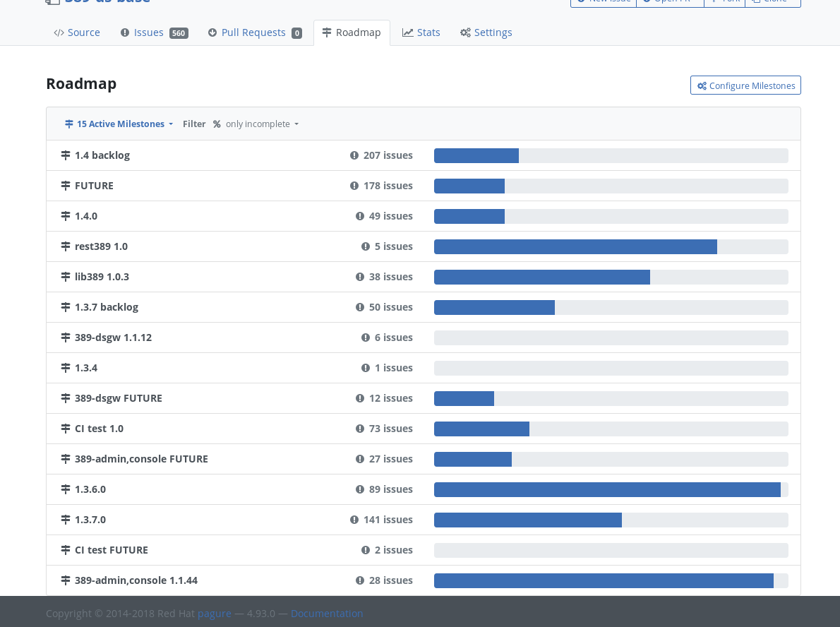The width and height of the screenshot is (840, 627).
Task: Click the signpost icon next to FUTURE milestone
Action: coord(66,186)
